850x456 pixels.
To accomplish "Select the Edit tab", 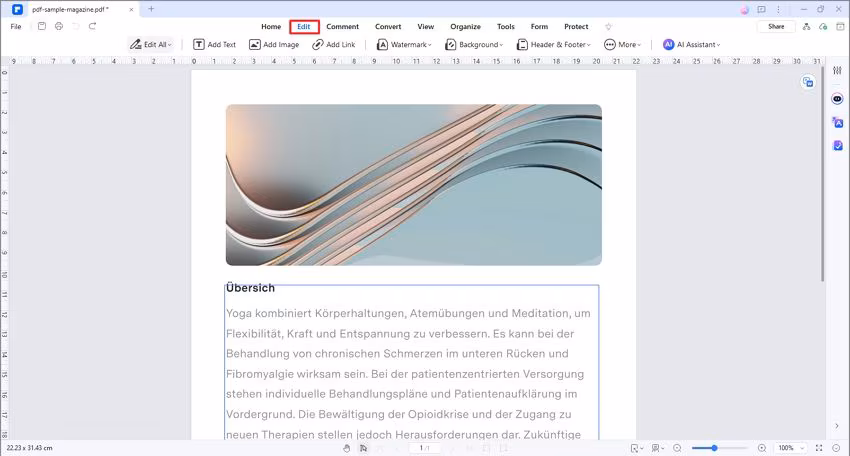I will [304, 27].
